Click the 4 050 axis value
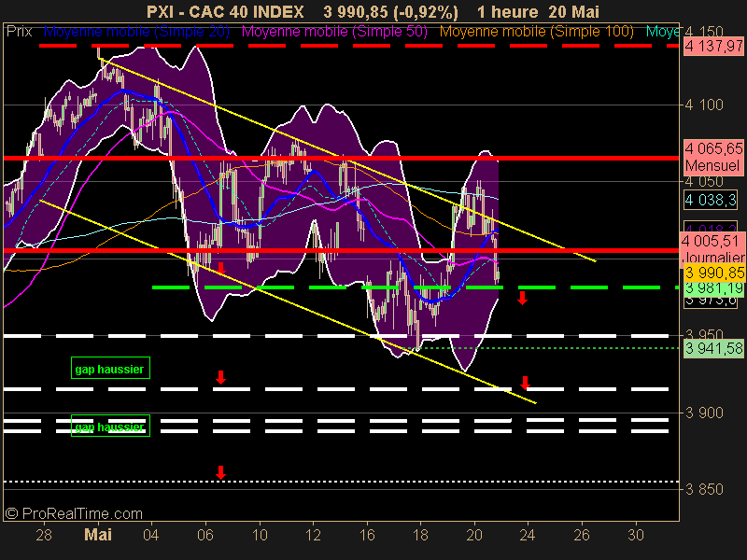747x560 pixels. (704, 181)
